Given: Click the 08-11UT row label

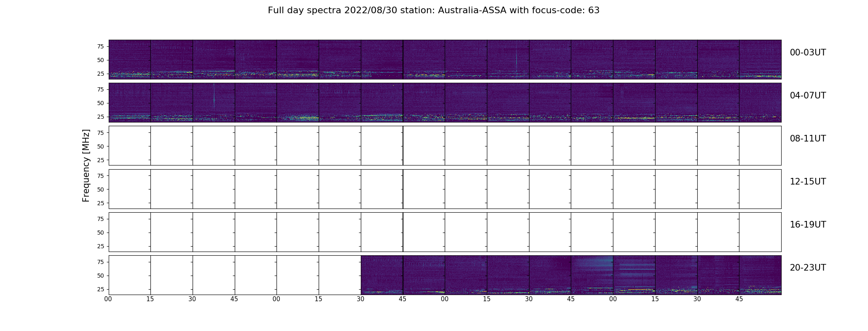Looking at the screenshot, I should (808, 139).
